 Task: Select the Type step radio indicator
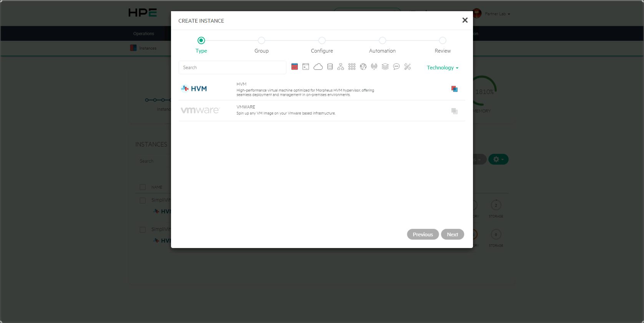point(201,40)
